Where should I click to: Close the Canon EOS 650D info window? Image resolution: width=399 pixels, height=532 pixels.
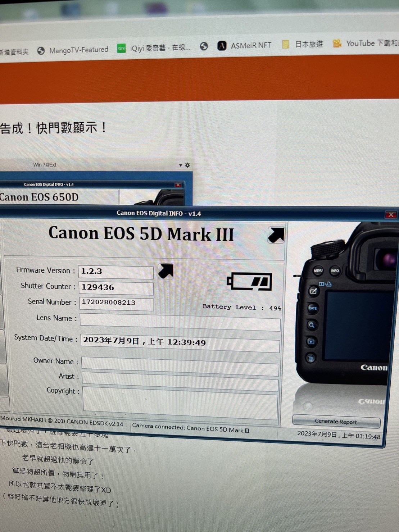(x=178, y=185)
